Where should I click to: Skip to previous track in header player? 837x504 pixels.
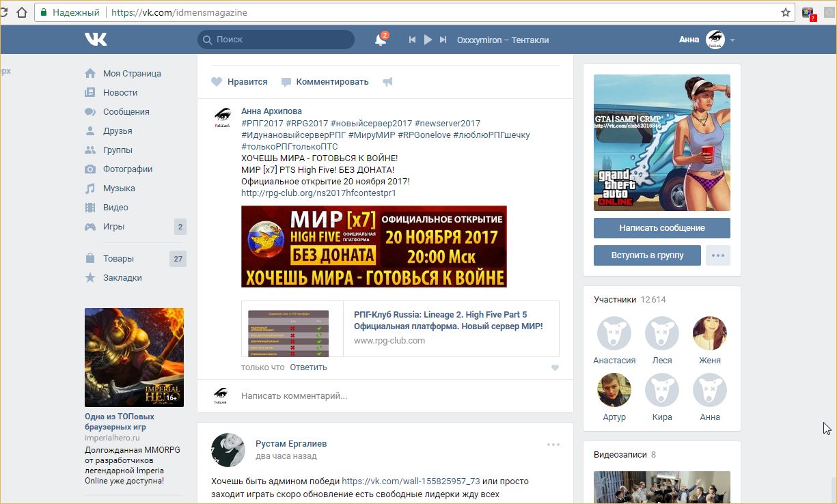click(x=412, y=40)
